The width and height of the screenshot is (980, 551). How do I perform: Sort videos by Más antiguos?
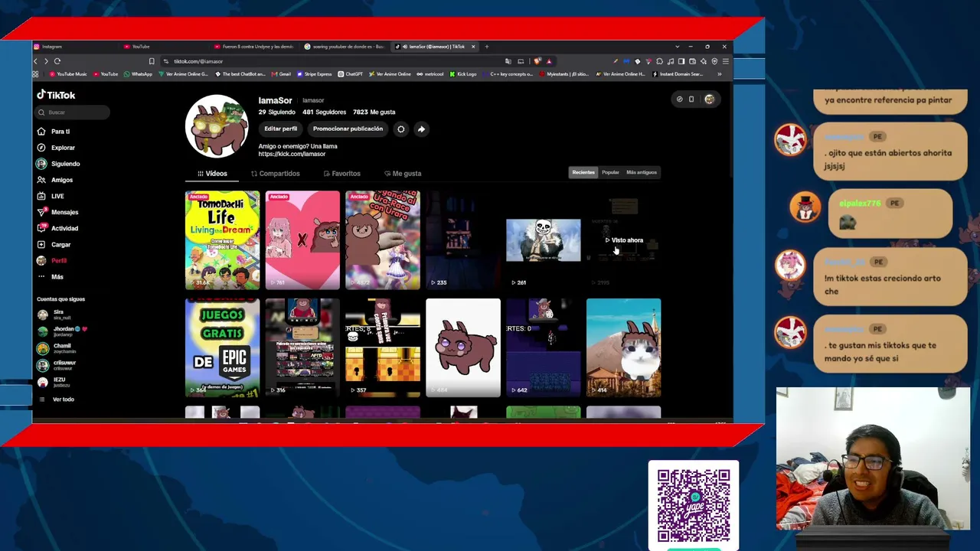(642, 172)
